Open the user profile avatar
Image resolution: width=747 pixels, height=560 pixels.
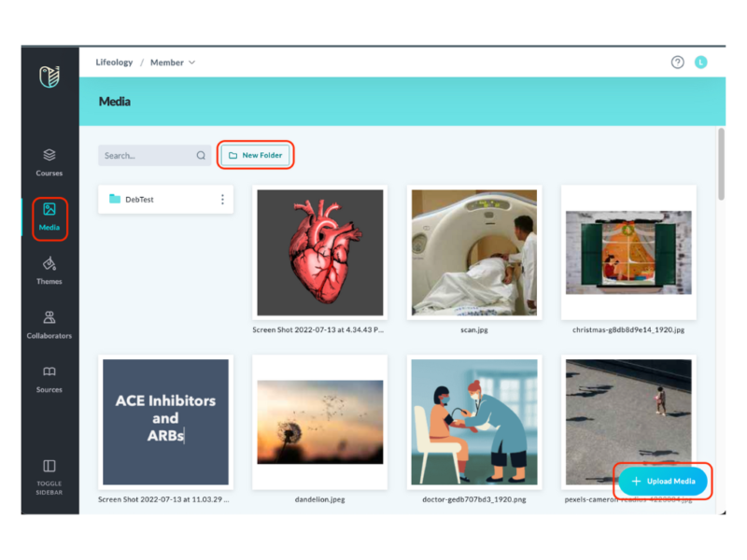701,63
